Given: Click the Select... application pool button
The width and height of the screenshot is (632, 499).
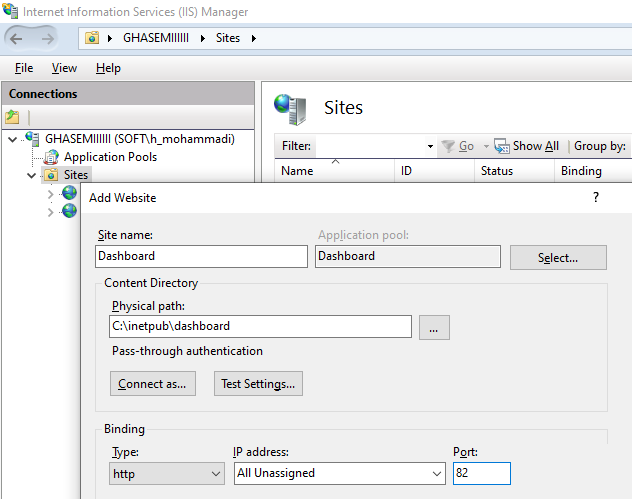Looking at the screenshot, I should [558, 258].
